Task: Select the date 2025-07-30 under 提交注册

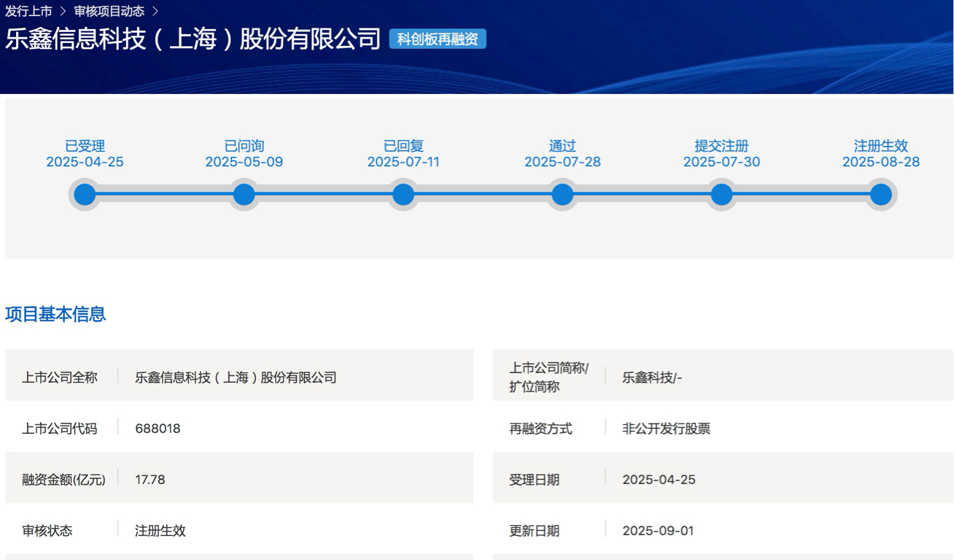Action: coord(721,162)
